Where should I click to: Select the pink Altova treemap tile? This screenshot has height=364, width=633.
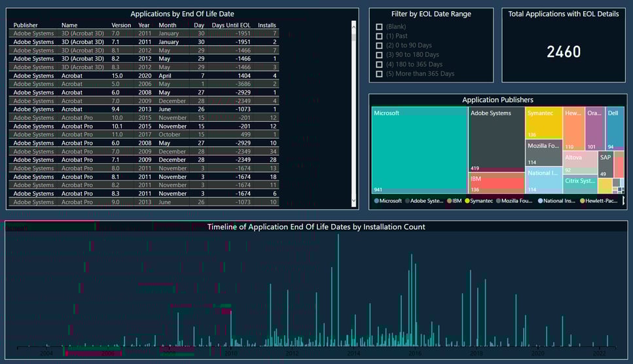580,162
